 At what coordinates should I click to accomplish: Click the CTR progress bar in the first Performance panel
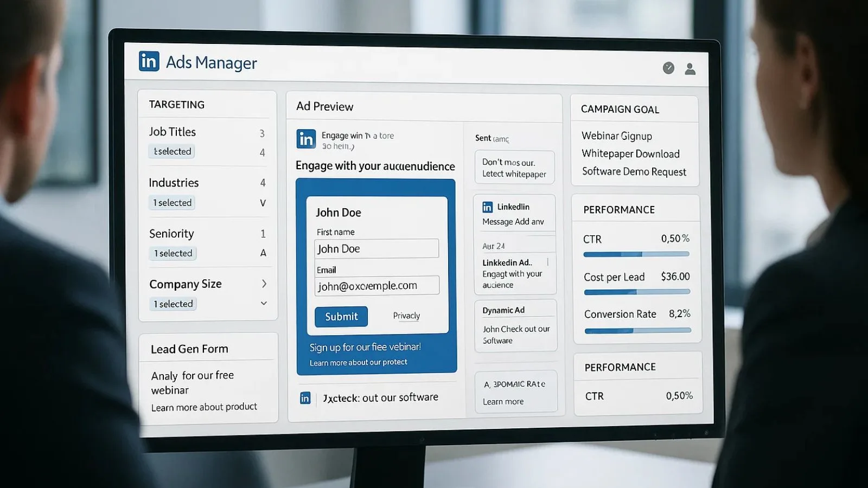click(636, 254)
